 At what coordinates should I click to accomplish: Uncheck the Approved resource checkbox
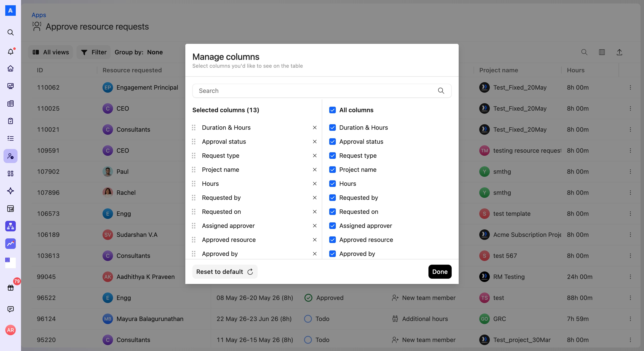click(x=333, y=239)
